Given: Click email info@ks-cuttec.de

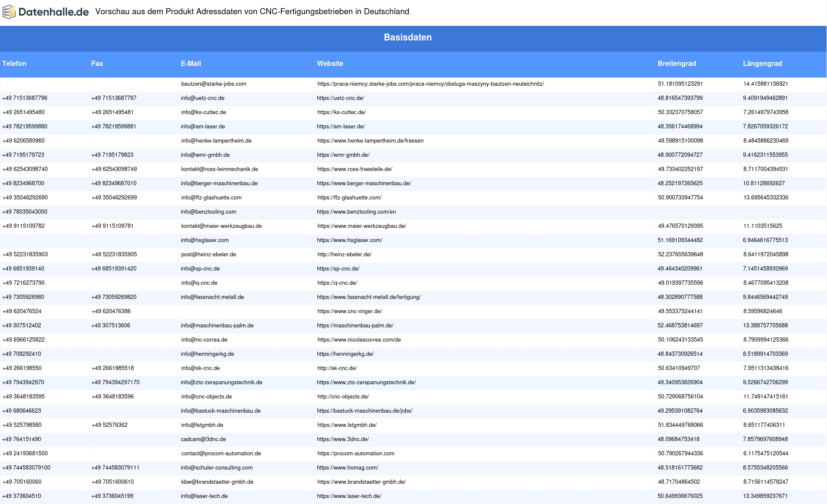Looking at the screenshot, I should [x=203, y=112].
